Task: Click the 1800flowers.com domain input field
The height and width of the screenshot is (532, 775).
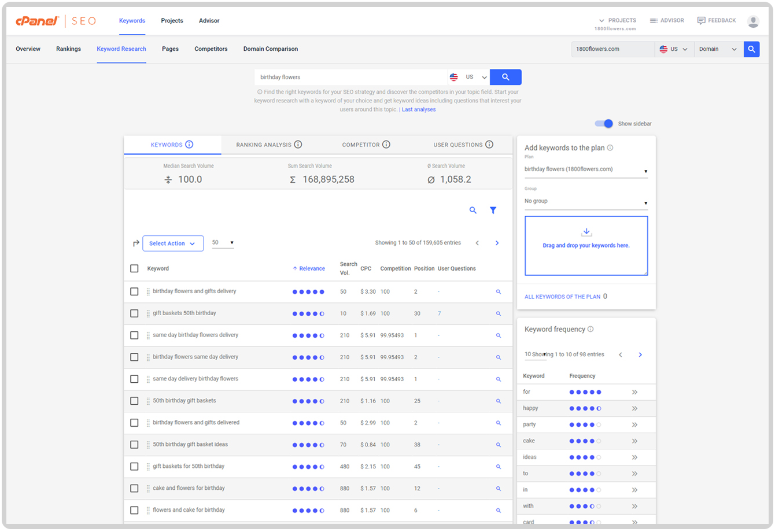Action: [612, 49]
